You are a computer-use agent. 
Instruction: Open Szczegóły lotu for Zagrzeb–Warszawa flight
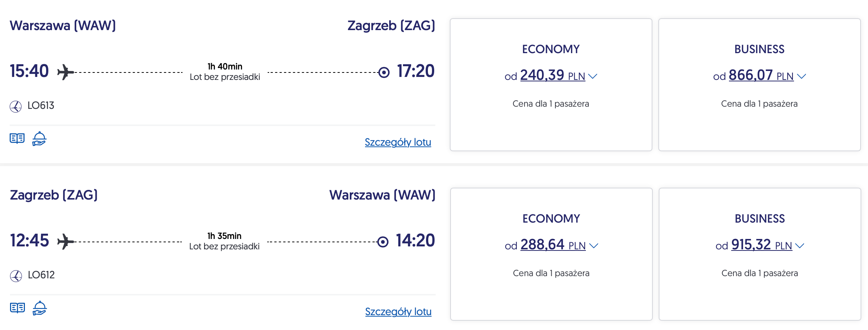point(398,312)
